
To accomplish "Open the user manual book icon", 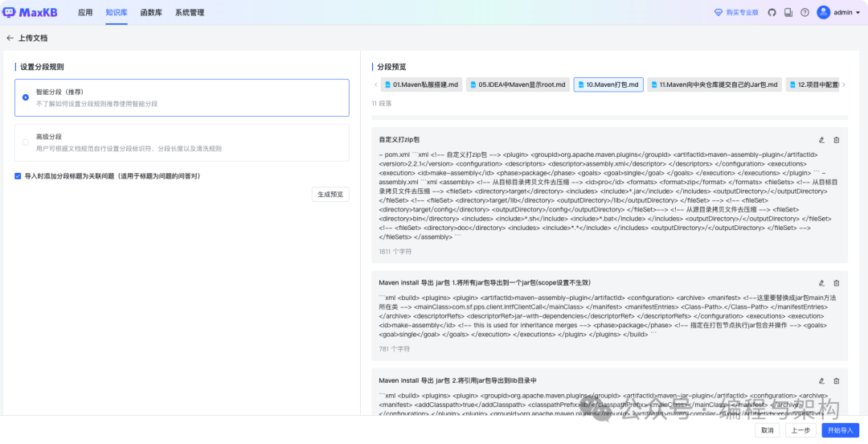I will [x=788, y=12].
